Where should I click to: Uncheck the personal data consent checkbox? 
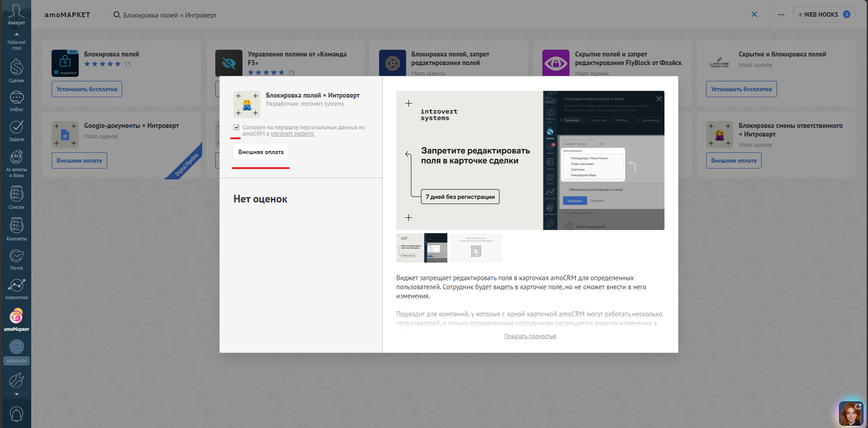pyautogui.click(x=236, y=127)
